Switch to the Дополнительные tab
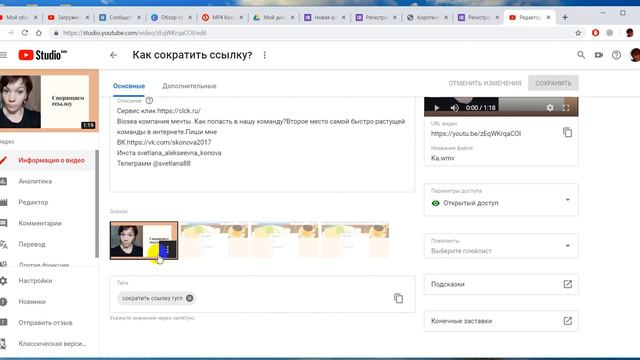This screenshot has height=360, width=640. (189, 86)
